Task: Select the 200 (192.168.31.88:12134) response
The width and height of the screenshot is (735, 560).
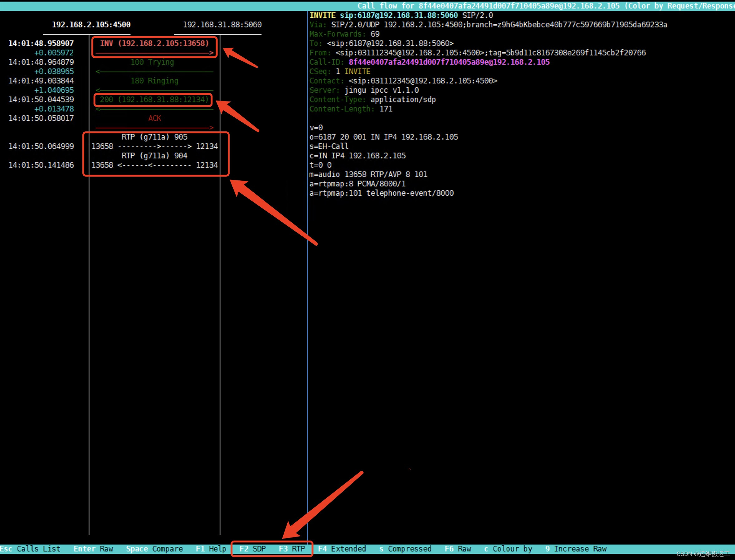Action: tap(154, 100)
